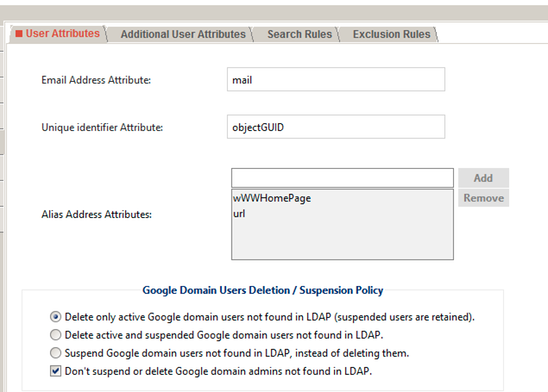The width and height of the screenshot is (548, 392).
Task: Add the alias address attribute
Action: tap(483, 178)
